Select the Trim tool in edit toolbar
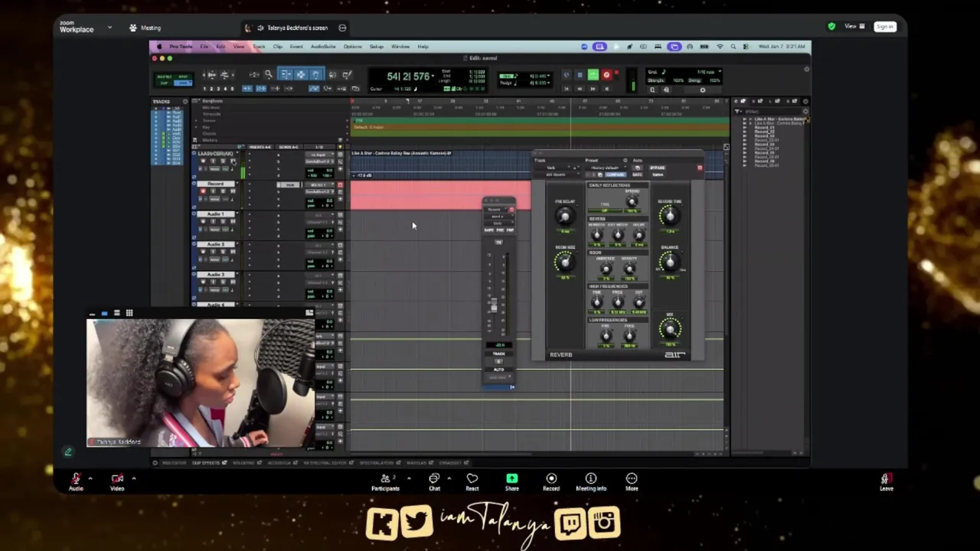 coord(286,74)
